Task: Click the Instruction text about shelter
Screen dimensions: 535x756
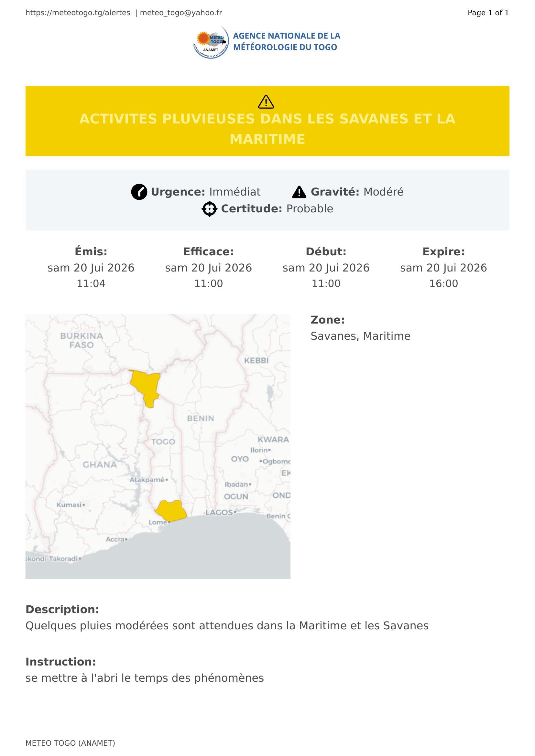Action: pyautogui.click(x=145, y=678)
